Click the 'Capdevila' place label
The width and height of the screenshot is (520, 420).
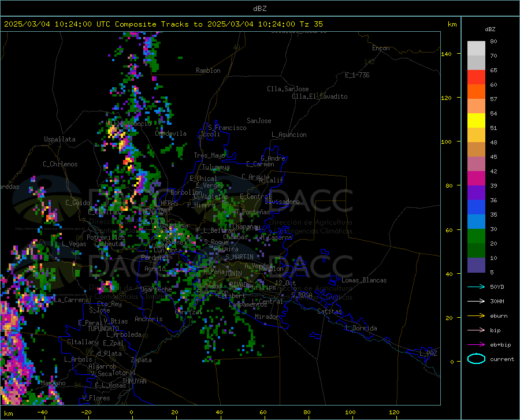170,133
